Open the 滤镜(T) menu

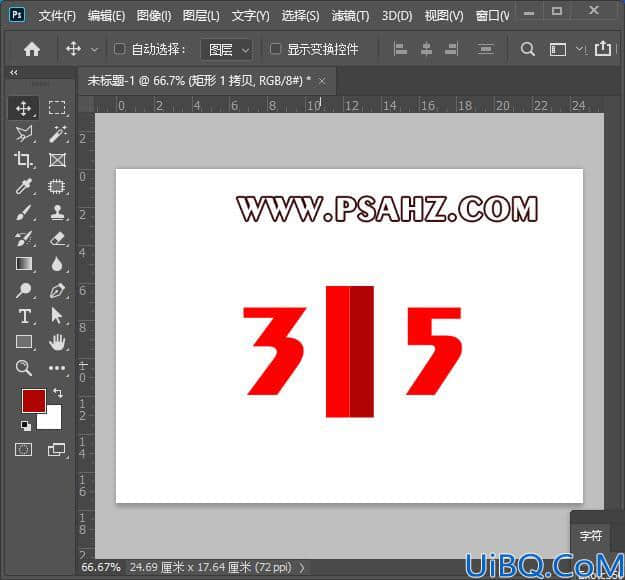[x=350, y=16]
